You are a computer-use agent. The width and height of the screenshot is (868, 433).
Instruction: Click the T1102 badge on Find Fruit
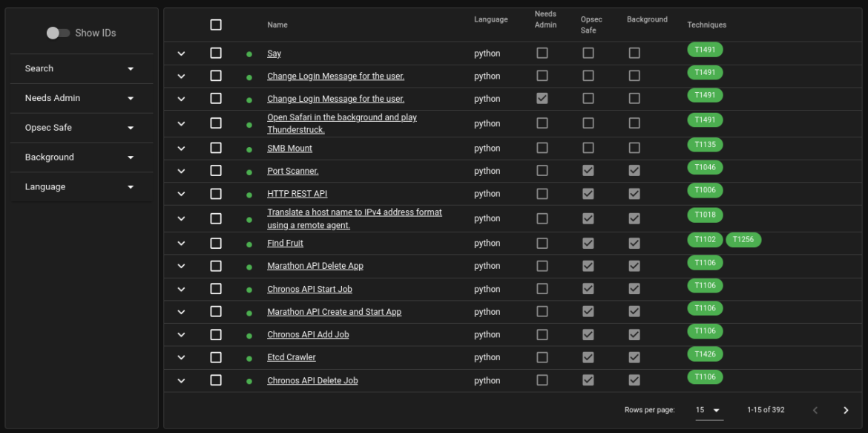(x=705, y=240)
